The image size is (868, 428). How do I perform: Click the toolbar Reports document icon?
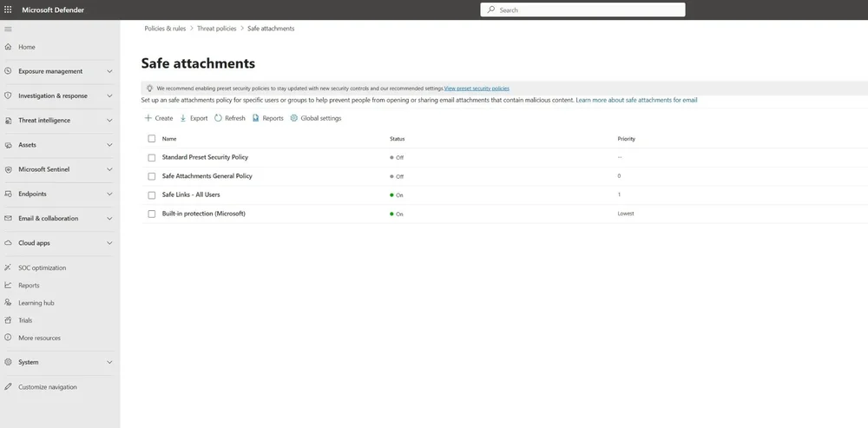point(256,118)
